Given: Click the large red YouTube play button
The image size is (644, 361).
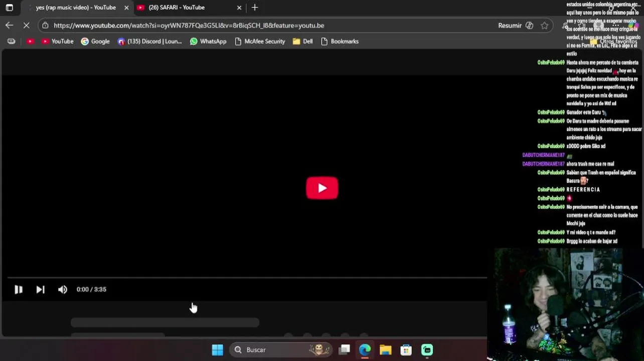Looking at the screenshot, I should click(322, 188).
